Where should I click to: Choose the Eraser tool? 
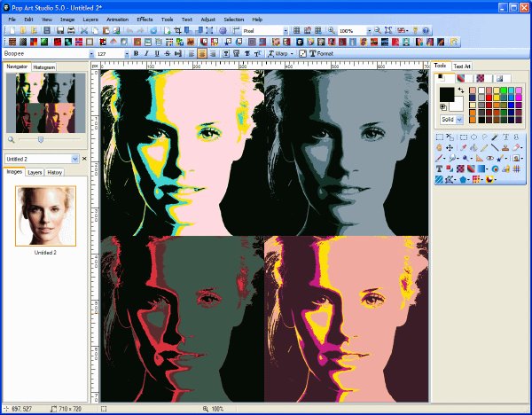pyautogui.click(x=516, y=147)
